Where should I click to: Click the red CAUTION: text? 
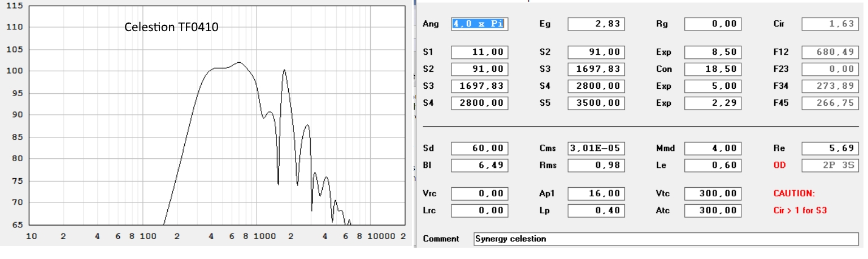click(x=794, y=193)
